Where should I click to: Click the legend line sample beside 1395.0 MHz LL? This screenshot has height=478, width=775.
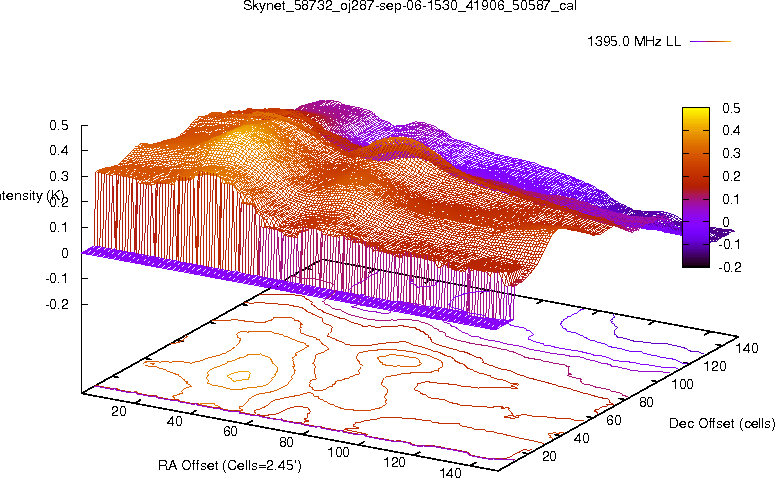pyautogui.click(x=710, y=42)
